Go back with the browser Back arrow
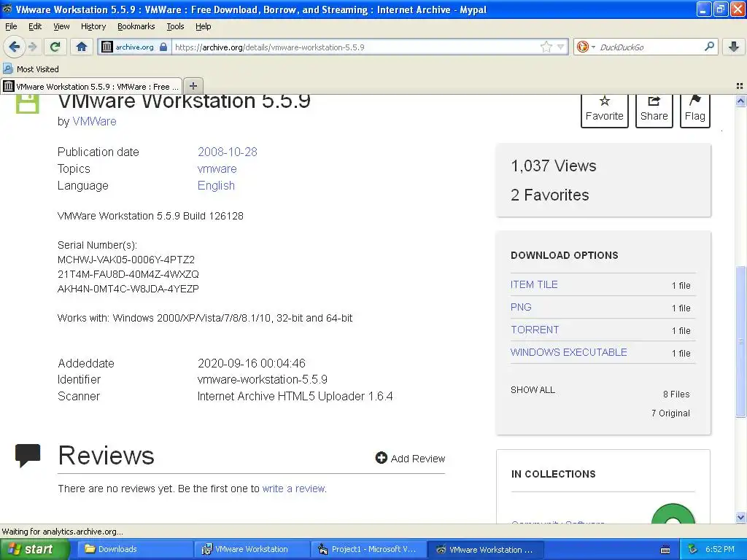The width and height of the screenshot is (747, 560). [x=15, y=47]
